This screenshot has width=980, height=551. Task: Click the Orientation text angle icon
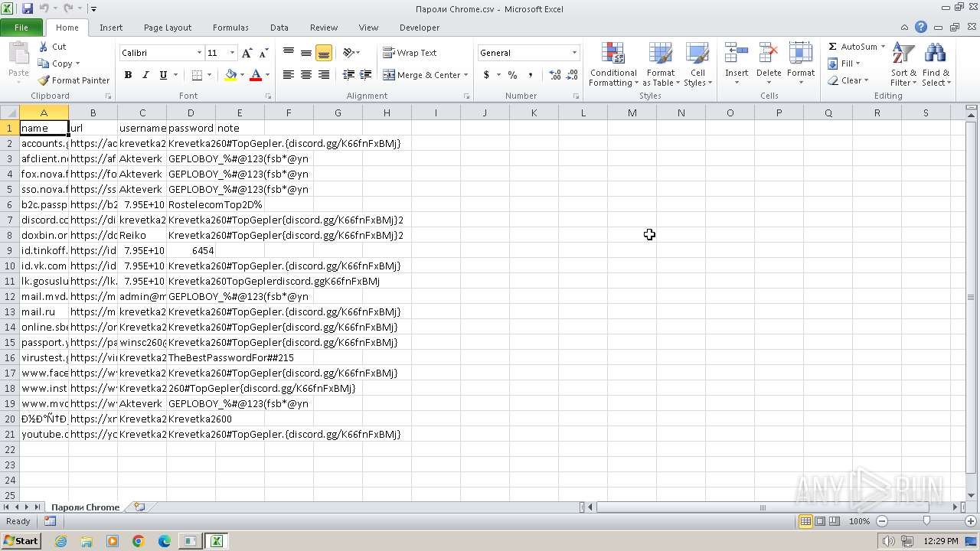pos(348,53)
